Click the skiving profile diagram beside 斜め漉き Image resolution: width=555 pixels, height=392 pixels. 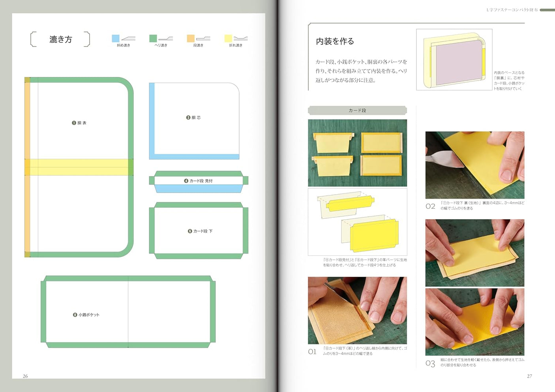pos(127,38)
